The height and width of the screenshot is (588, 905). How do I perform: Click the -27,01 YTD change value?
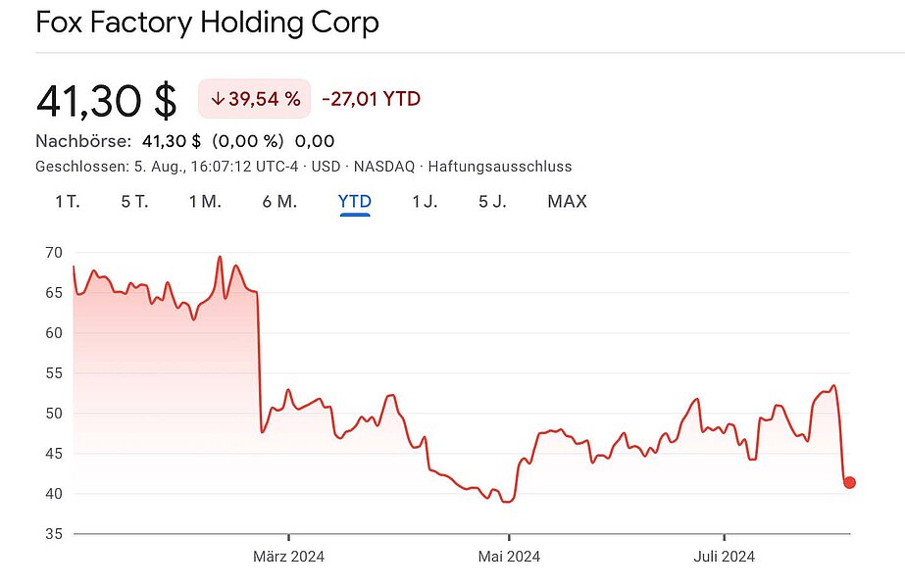pyautogui.click(x=371, y=99)
